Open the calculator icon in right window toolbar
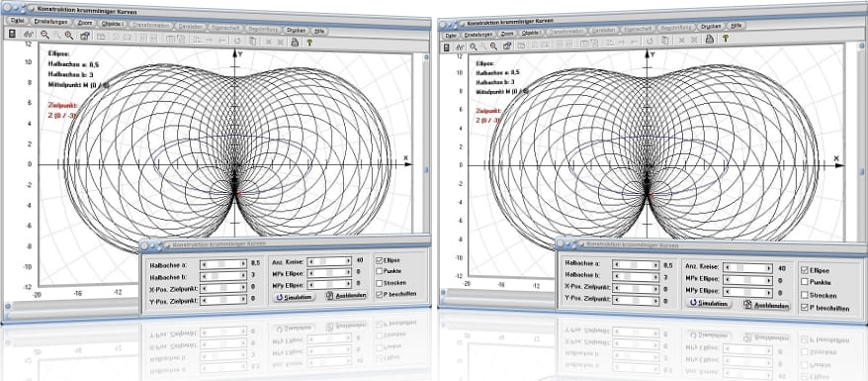 [x=447, y=48]
